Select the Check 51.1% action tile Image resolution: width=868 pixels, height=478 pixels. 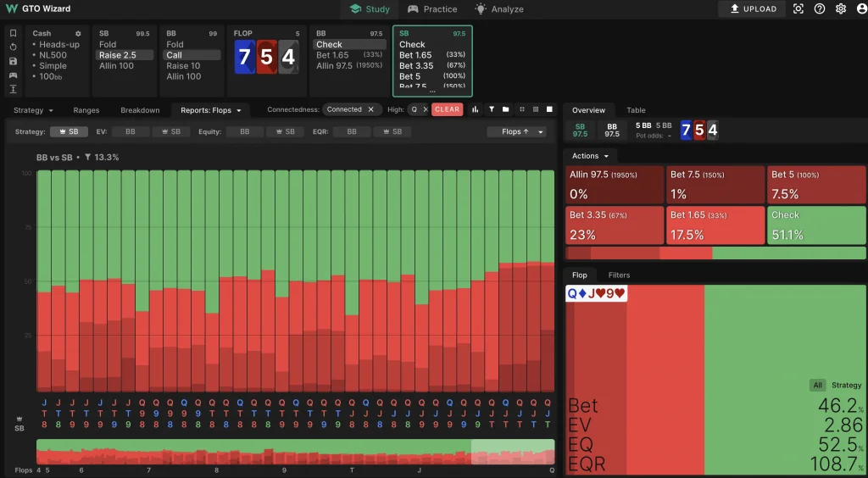coord(815,225)
